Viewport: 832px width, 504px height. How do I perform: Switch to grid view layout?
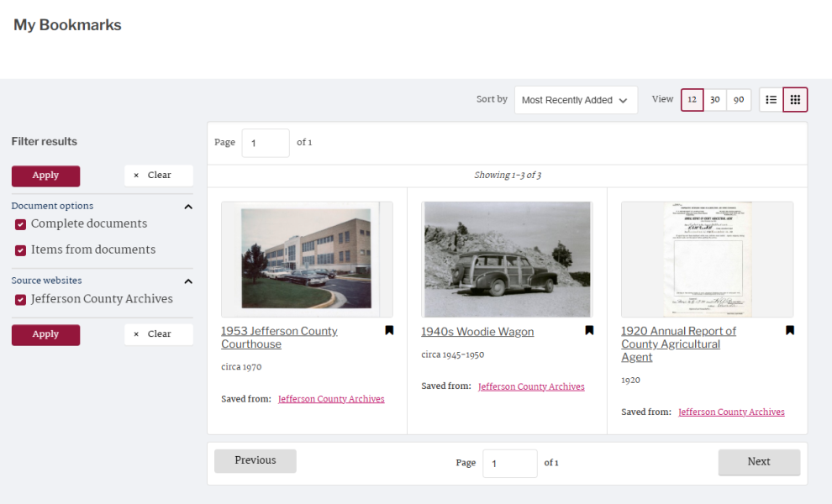pyautogui.click(x=794, y=99)
